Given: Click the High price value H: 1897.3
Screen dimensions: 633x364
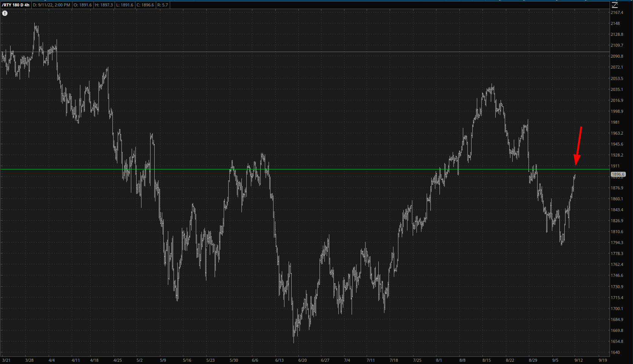Looking at the screenshot, I should 104,5.
